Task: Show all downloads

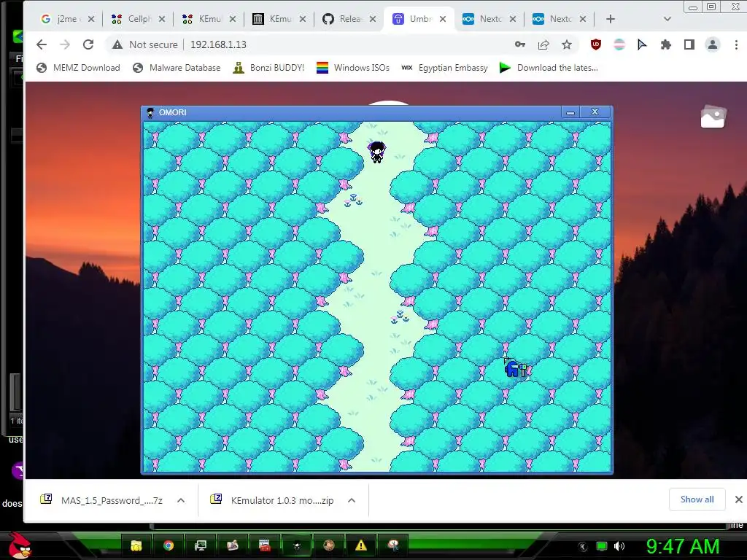Action: [697, 499]
